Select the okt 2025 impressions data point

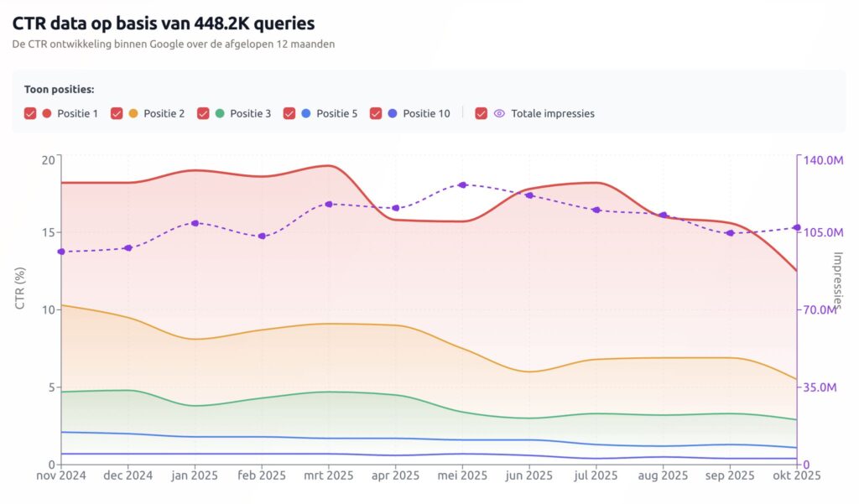[x=798, y=226]
